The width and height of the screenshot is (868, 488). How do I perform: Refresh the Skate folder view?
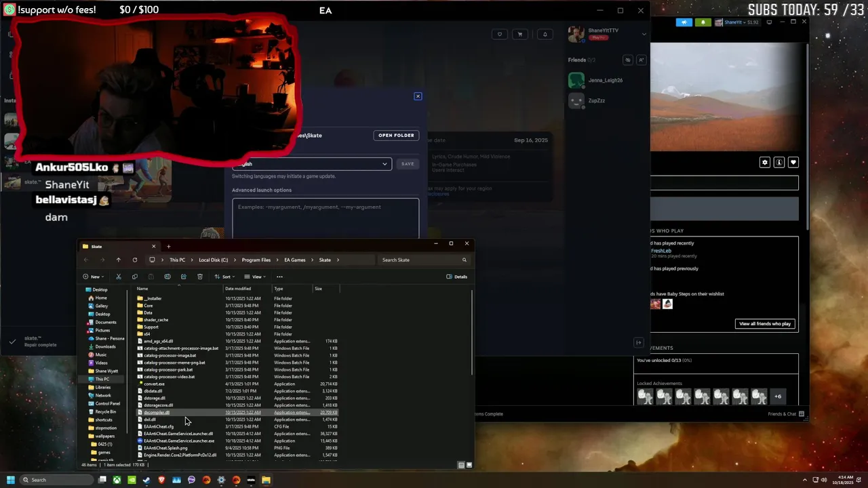tap(135, 260)
